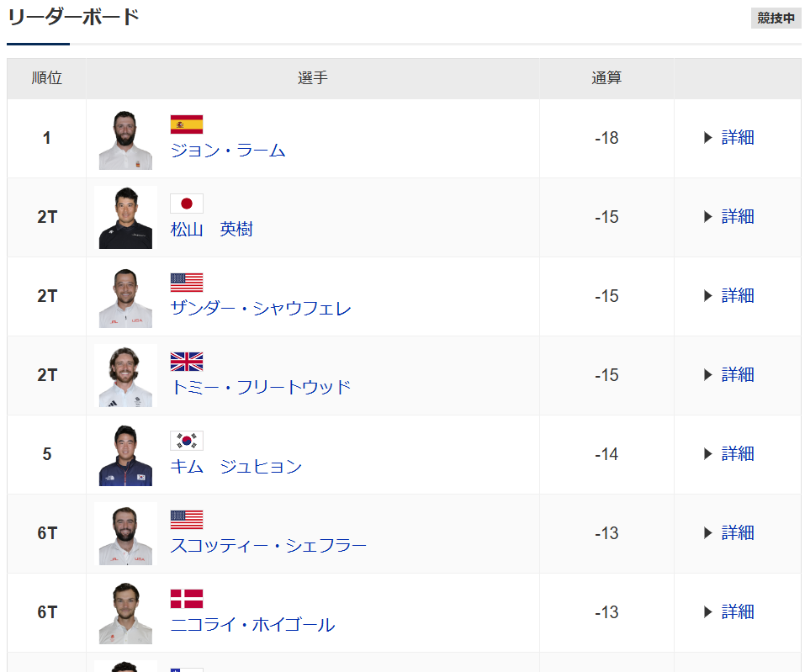
Task: Click the Spain flag icon
Action: coord(187,125)
